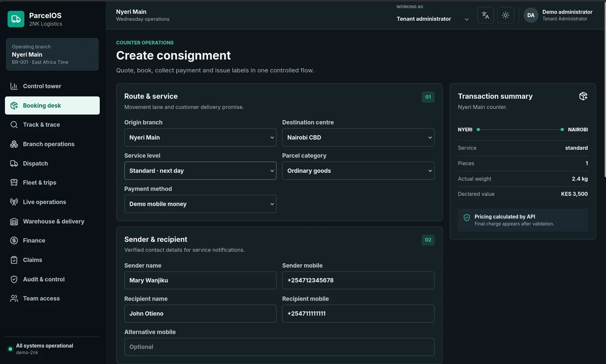Toggle the light theme sun icon
606x364 pixels.
click(506, 15)
